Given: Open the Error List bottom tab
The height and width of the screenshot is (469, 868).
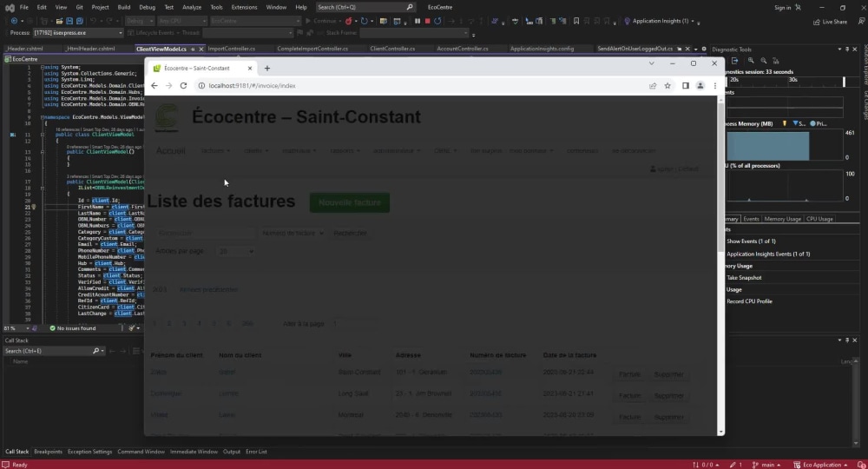Looking at the screenshot, I should pos(256,452).
